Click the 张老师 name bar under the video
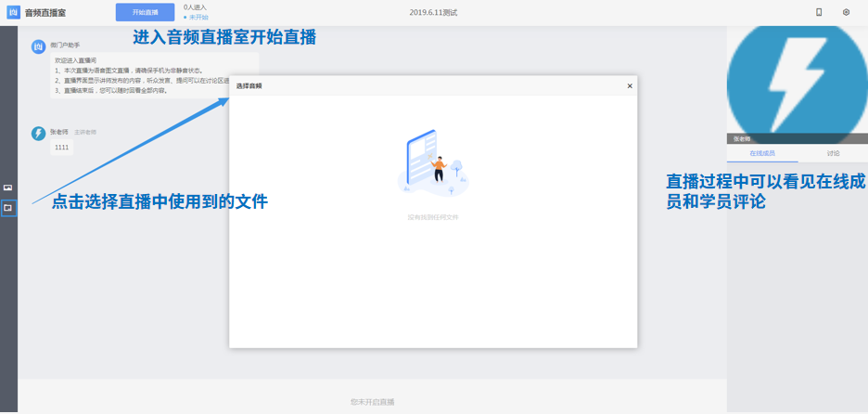 coord(798,139)
